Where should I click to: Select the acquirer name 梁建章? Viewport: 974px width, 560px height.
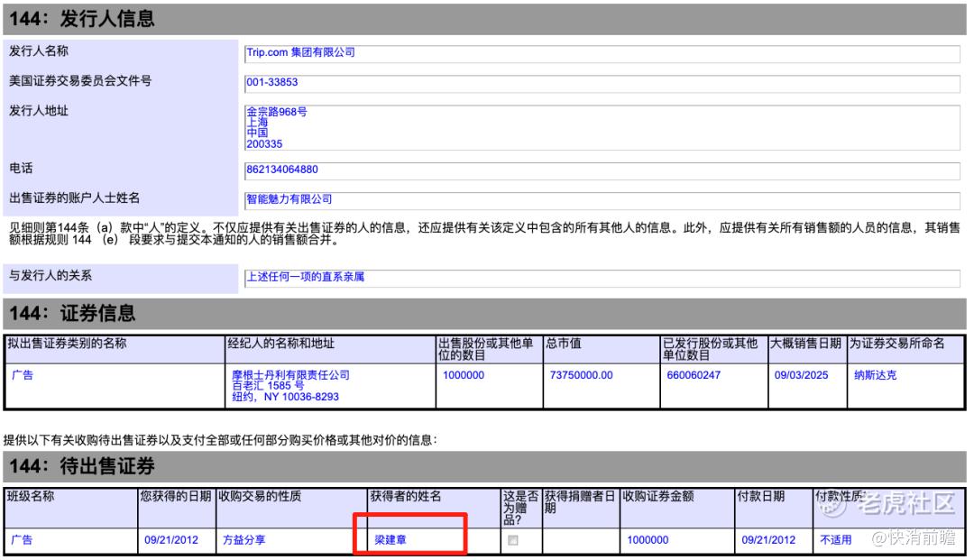391,540
